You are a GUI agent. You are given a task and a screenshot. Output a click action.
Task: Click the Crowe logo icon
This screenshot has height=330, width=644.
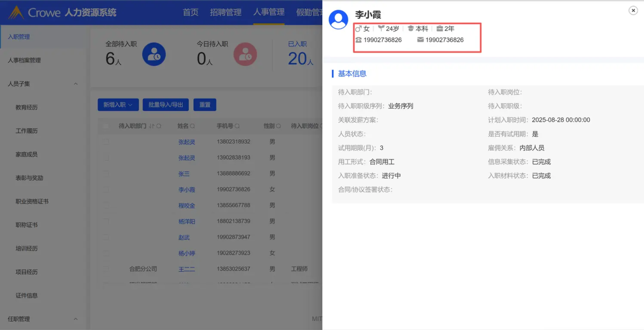(x=16, y=13)
